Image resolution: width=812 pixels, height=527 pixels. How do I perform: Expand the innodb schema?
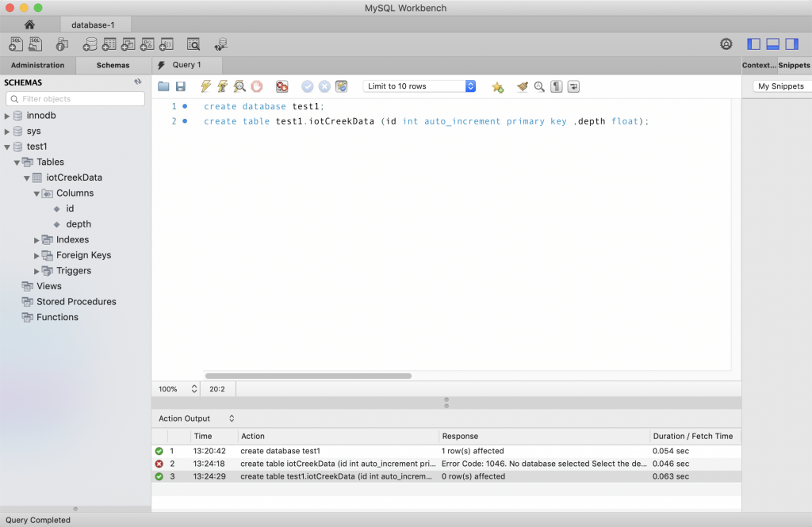(x=6, y=116)
